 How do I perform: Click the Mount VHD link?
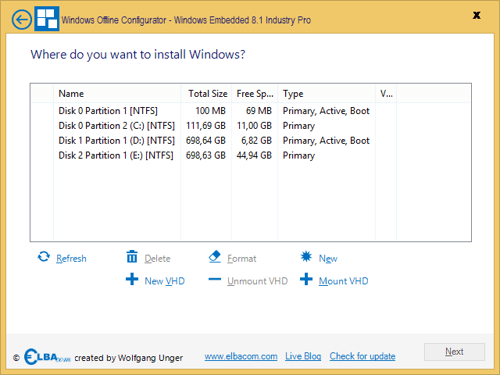point(343,281)
